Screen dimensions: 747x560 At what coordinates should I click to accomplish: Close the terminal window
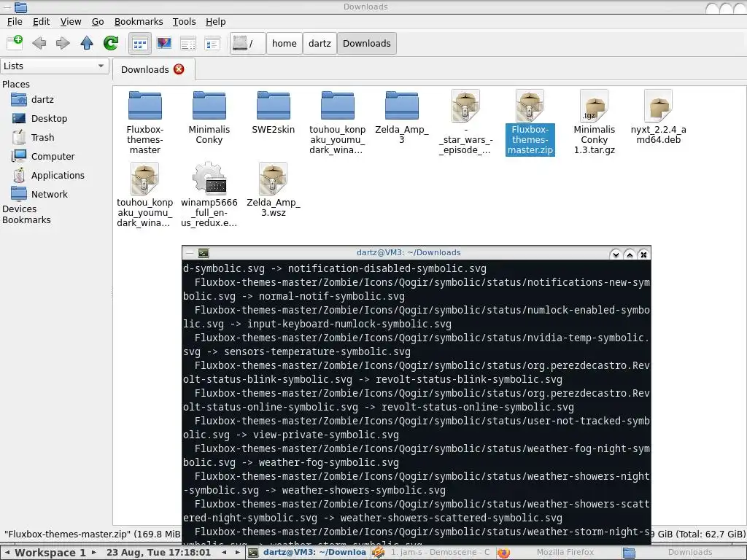click(x=643, y=254)
